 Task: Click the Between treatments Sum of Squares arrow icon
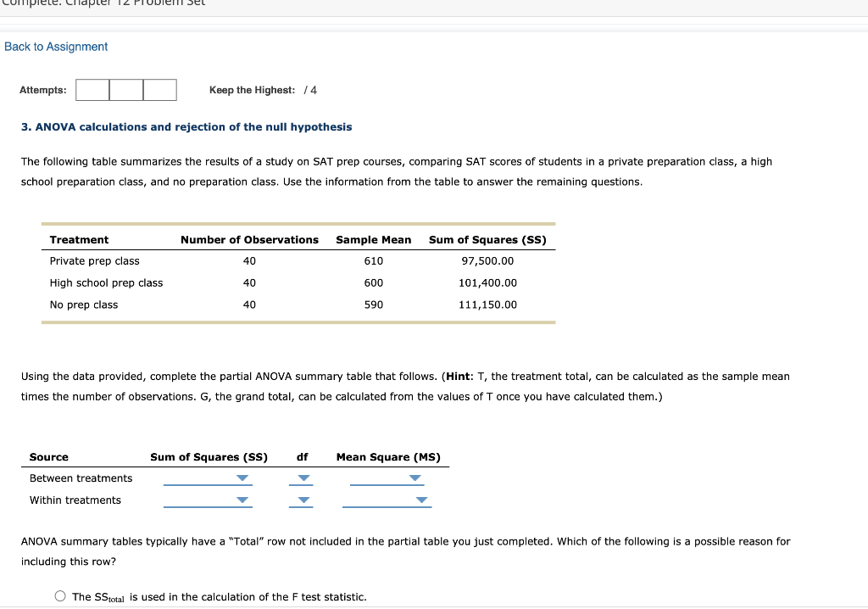point(242,478)
